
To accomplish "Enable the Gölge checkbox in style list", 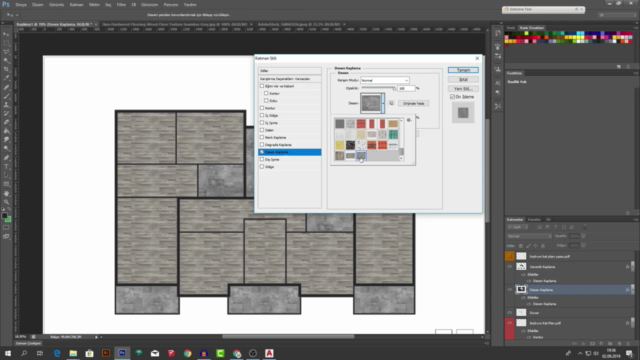I will [262, 167].
